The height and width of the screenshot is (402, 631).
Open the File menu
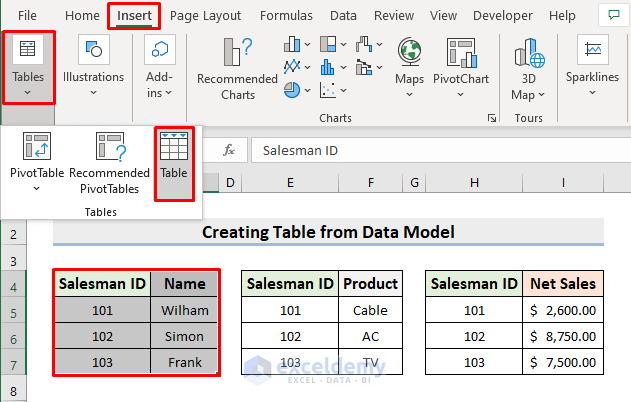tap(28, 16)
